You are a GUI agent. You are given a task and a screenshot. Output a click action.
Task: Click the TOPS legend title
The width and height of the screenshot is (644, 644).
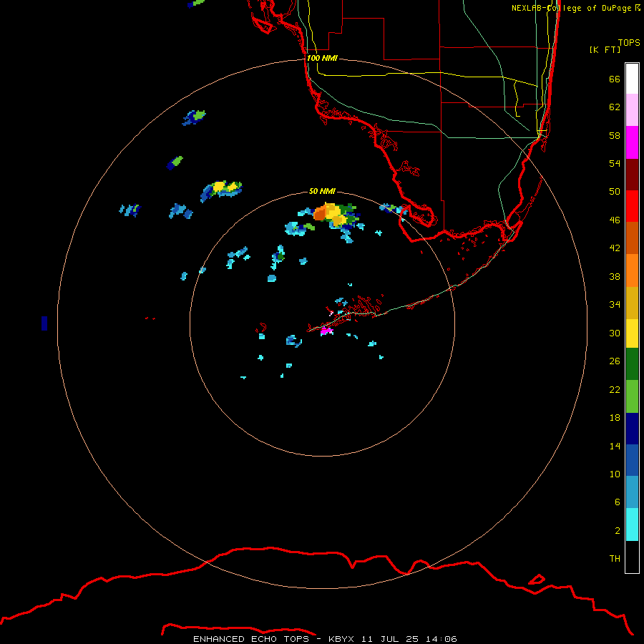pyautogui.click(x=629, y=42)
